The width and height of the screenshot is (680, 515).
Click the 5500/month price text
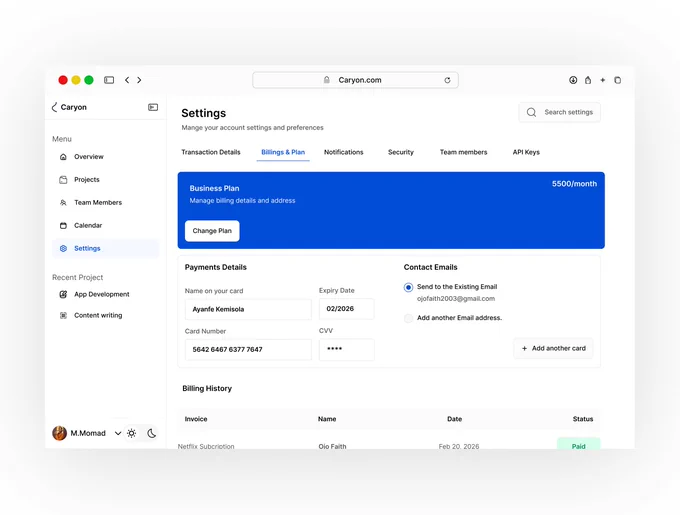coord(574,184)
